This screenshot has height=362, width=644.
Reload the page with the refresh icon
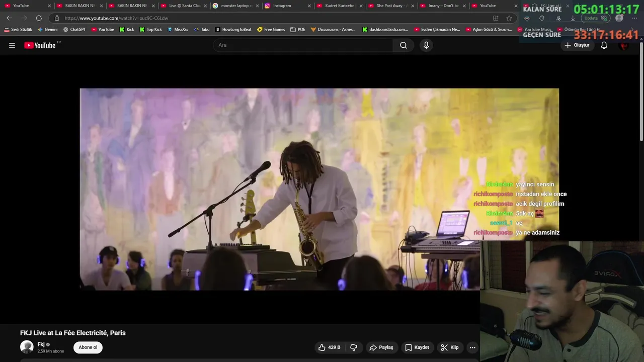click(x=39, y=18)
